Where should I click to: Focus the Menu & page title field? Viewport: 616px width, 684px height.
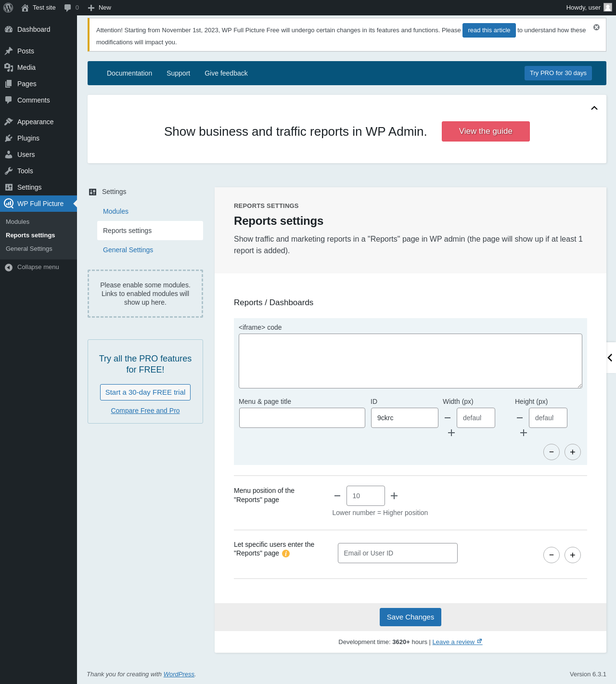coord(302,418)
